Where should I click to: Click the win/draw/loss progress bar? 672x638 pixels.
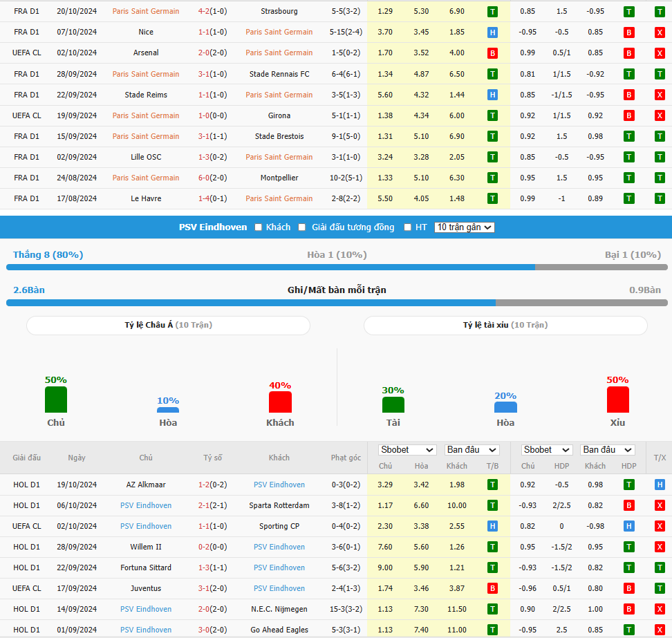[x=337, y=268]
